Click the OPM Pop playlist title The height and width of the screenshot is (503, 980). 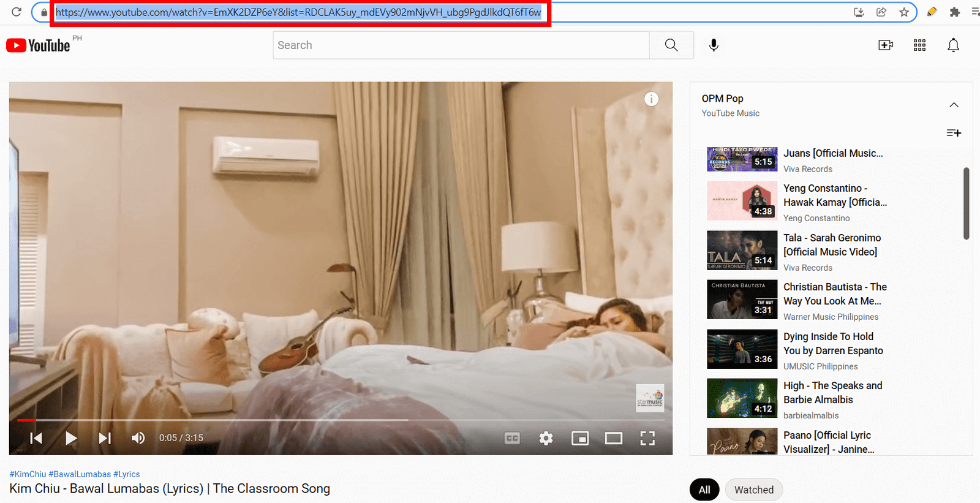point(722,99)
